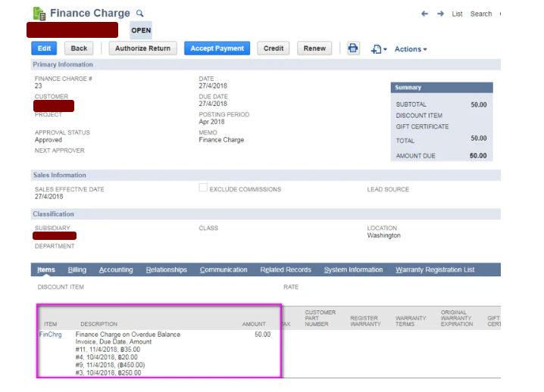Open the Search link at top right
The width and height of the screenshot is (544, 392).
(481, 14)
